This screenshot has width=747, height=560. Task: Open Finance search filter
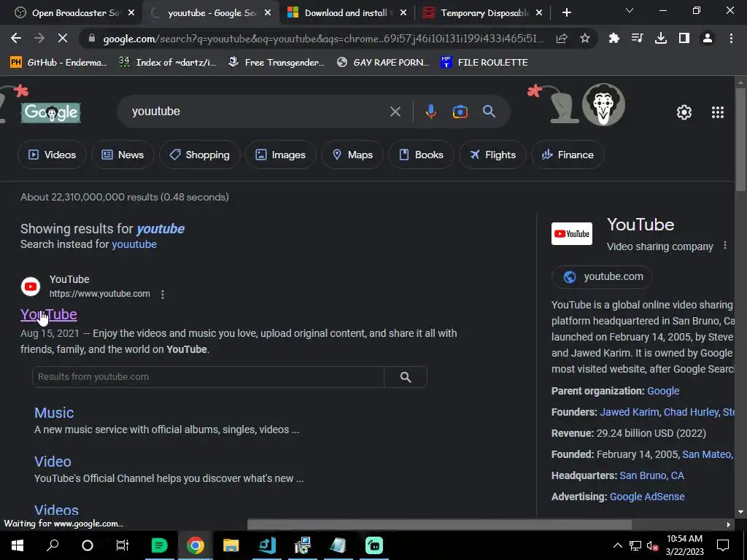[568, 155]
